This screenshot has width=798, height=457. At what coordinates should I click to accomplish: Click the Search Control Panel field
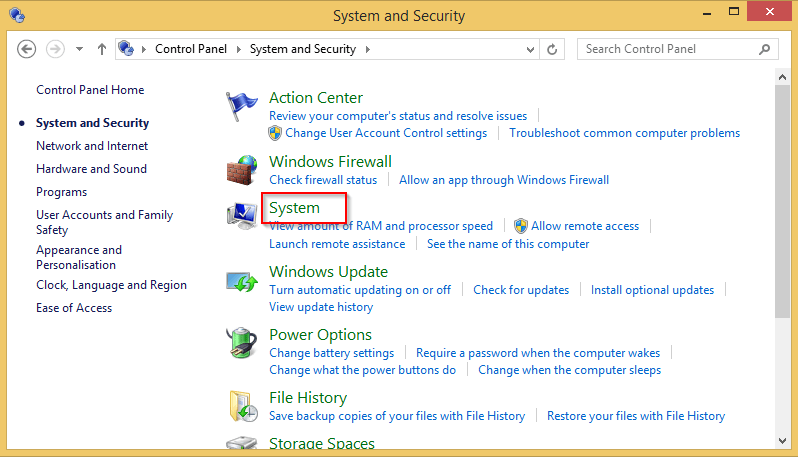[668, 49]
